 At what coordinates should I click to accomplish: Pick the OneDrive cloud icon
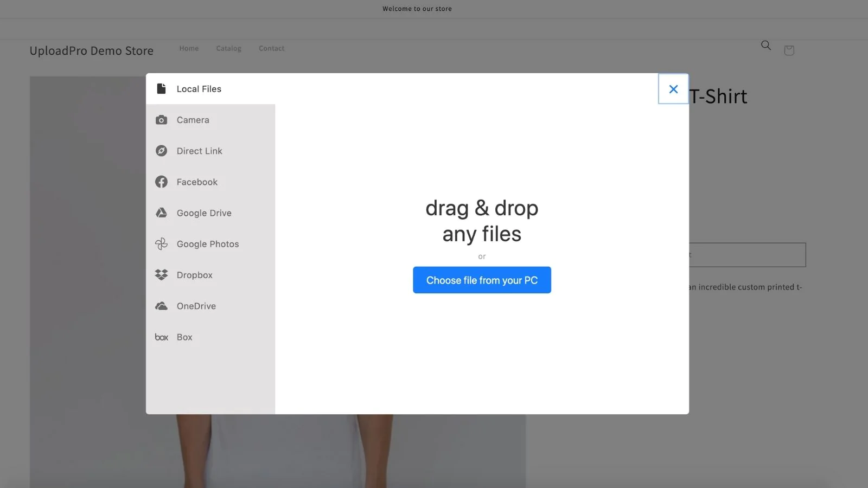(161, 306)
